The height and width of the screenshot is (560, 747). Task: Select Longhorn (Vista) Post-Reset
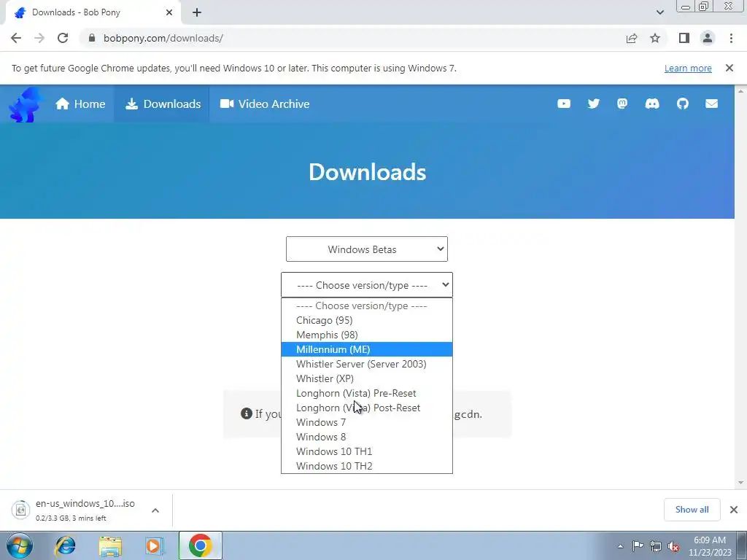coord(366,408)
